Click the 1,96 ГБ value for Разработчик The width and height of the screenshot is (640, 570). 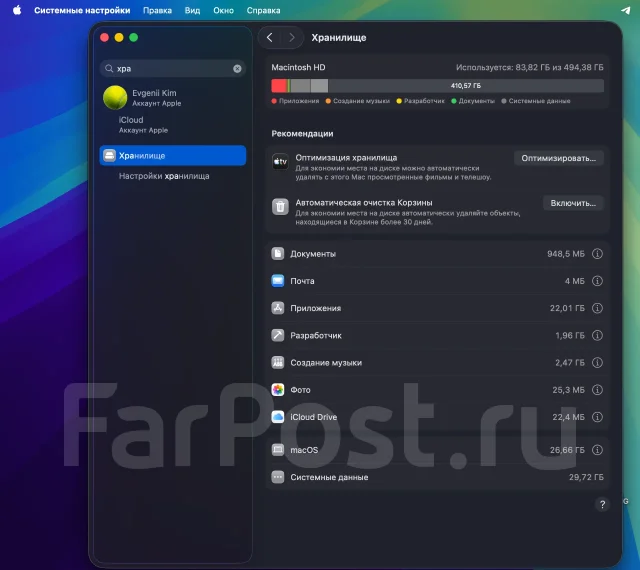(570, 336)
